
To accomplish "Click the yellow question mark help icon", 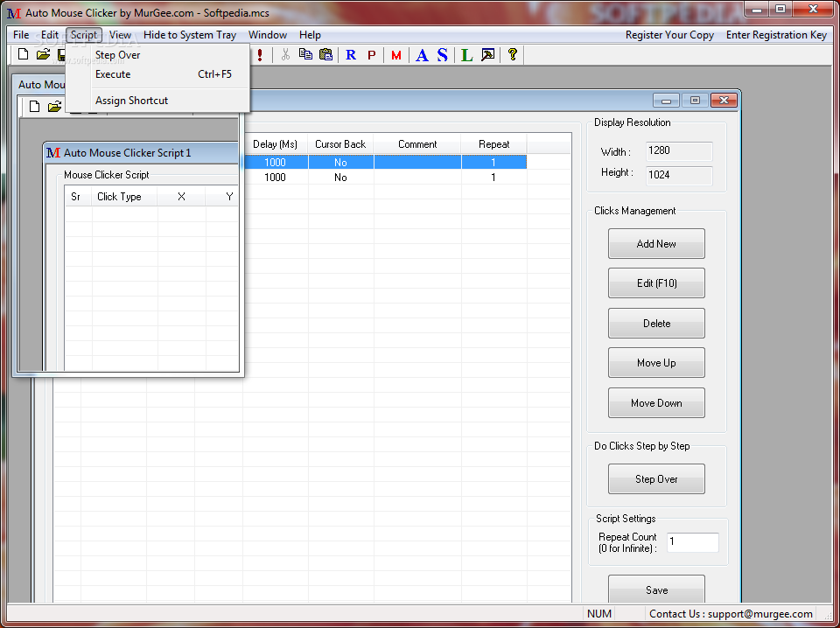I will (513, 54).
